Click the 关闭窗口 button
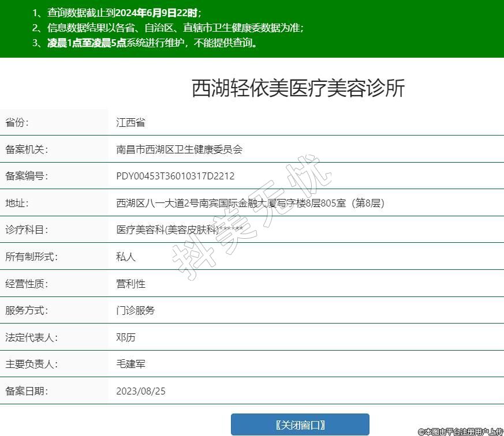The height and width of the screenshot is (436, 504). click(x=300, y=425)
